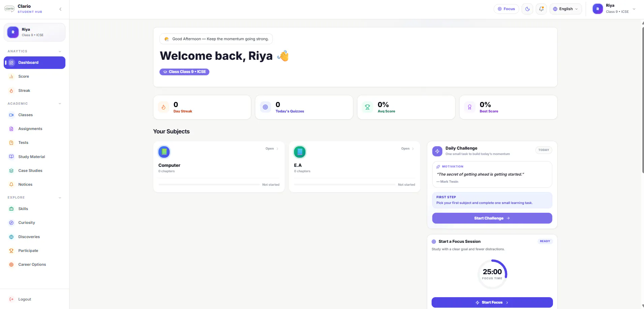
Task: Open Curiosity in the sidebar
Action: (x=34, y=223)
